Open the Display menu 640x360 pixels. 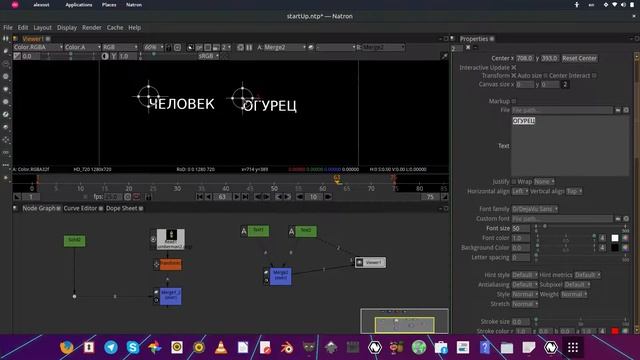coord(67,28)
